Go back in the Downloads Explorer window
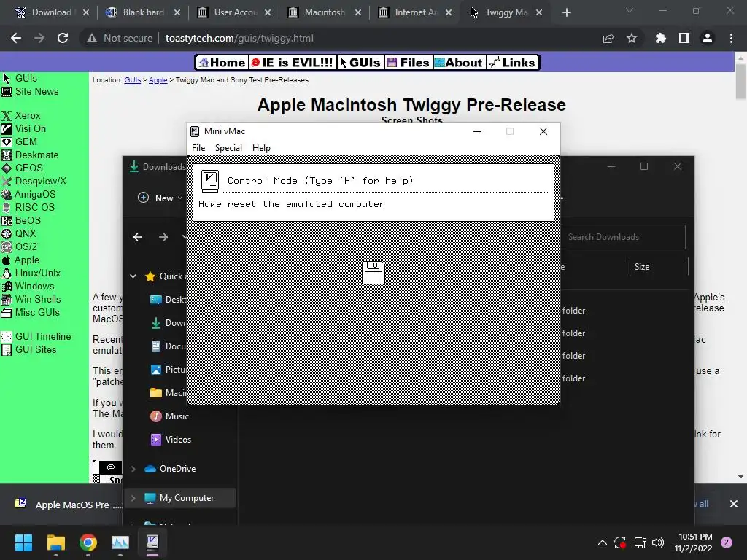747x560 pixels. [x=138, y=237]
